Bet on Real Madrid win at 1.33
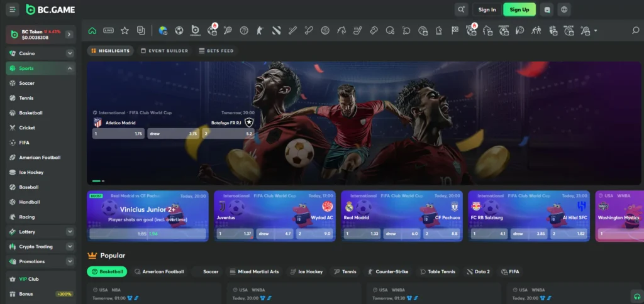Viewport: 644px width, 304px height. [x=362, y=234]
